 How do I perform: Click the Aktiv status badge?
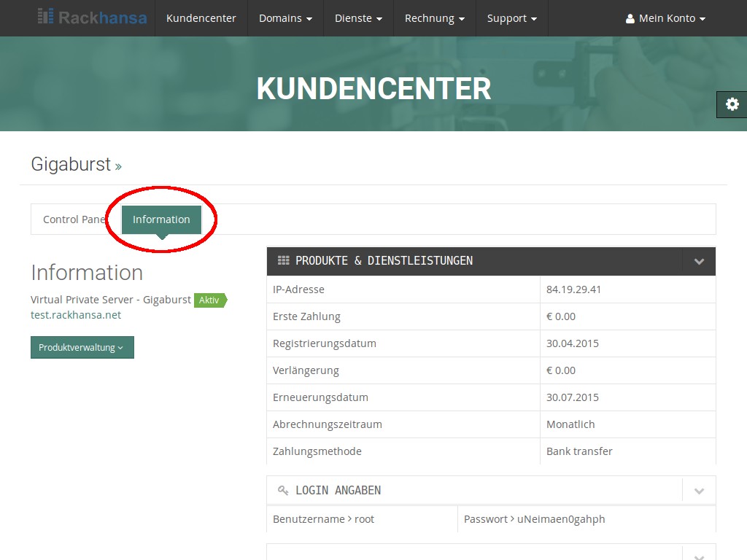coord(210,300)
